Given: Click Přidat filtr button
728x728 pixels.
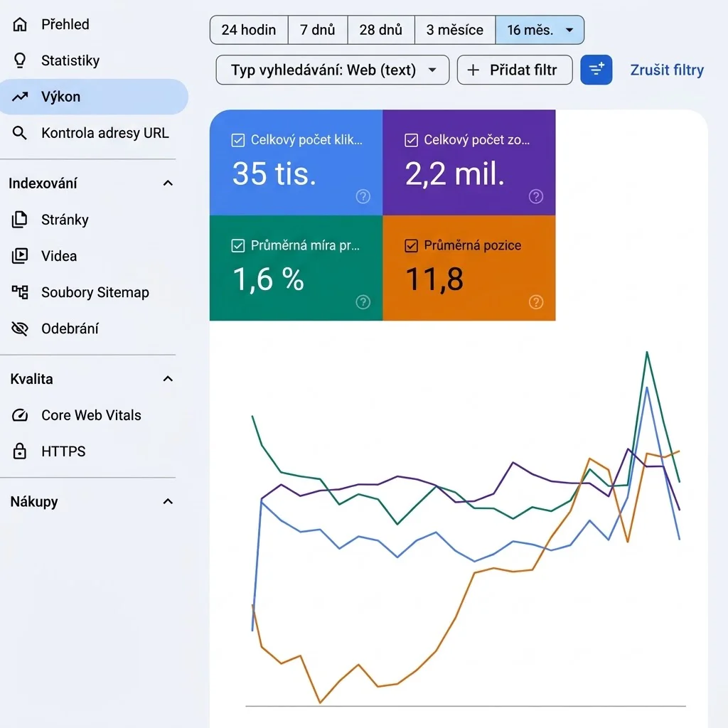Looking at the screenshot, I should coord(515,70).
